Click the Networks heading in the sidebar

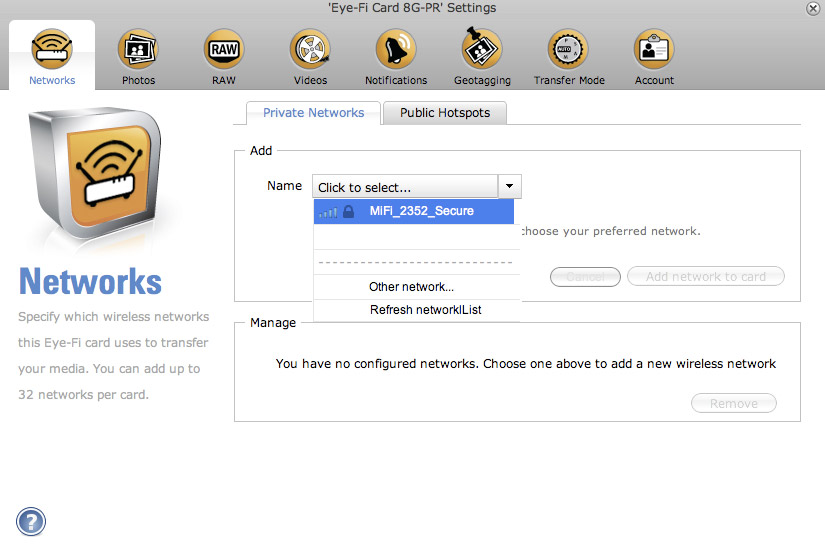[x=90, y=281]
